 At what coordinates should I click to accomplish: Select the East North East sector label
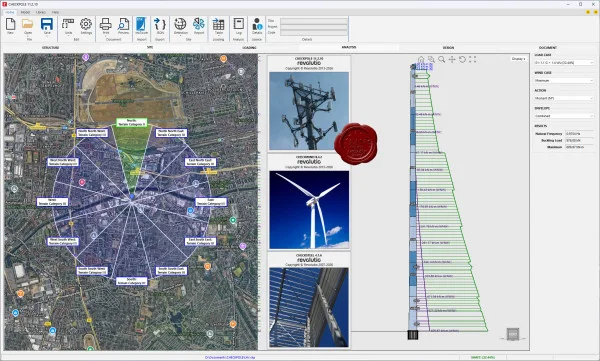click(200, 162)
